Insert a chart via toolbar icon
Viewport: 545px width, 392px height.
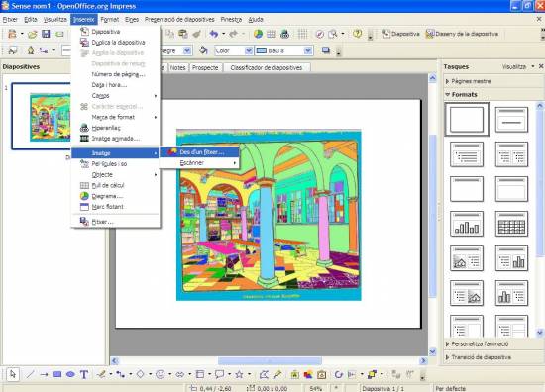tap(258, 34)
